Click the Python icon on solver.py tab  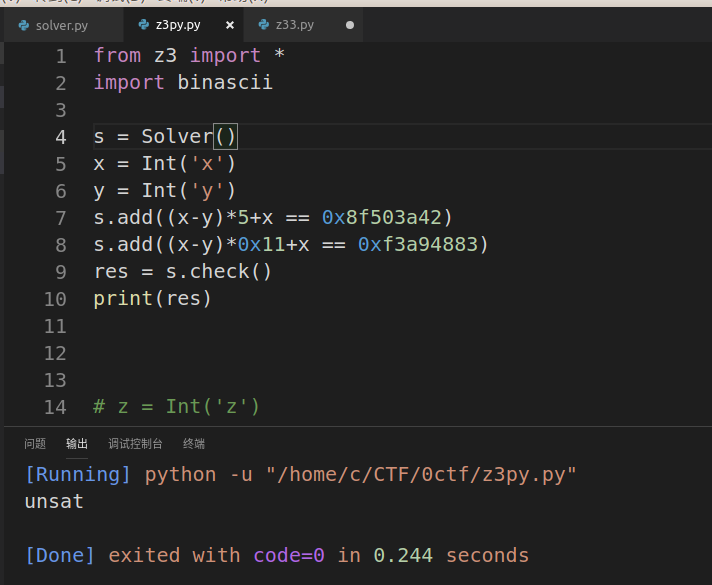23,25
